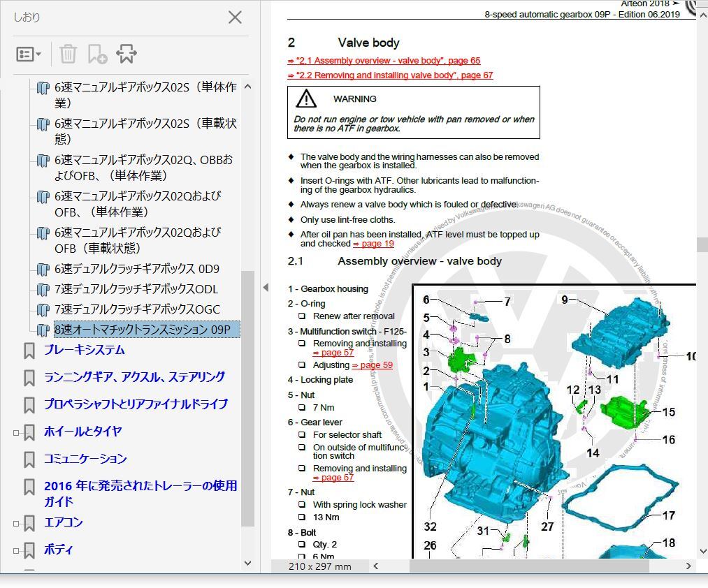Select bookmark 6速マニュアルギアボックス02S（単体作業）
The width and height of the screenshot is (708, 588).
point(145,95)
